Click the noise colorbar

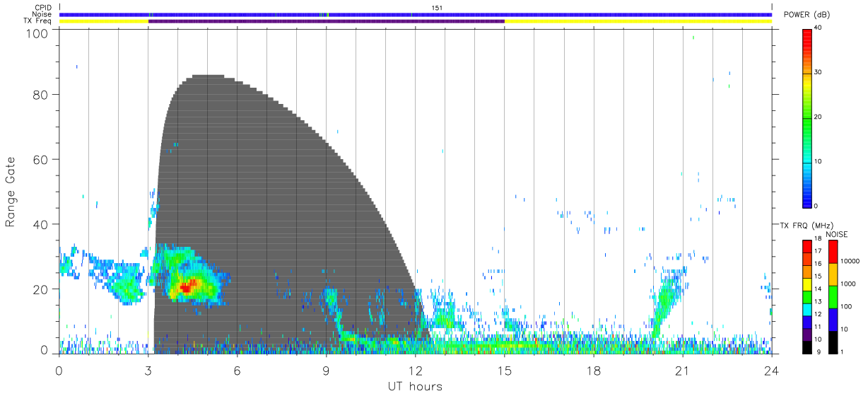(833, 297)
